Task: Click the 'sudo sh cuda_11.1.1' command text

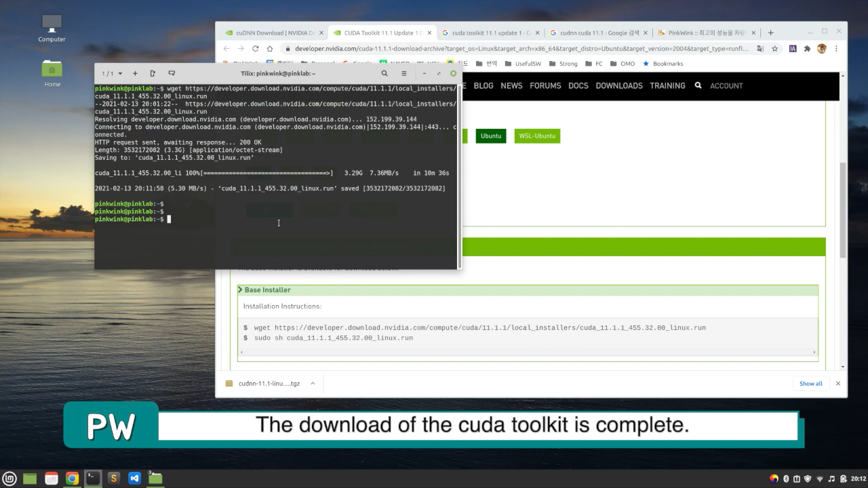Action: 333,338
